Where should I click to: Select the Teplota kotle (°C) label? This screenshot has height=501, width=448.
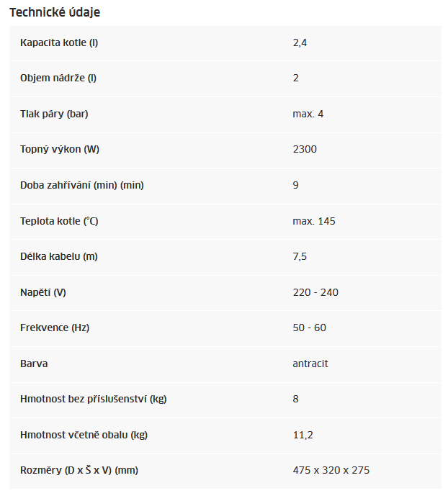click(x=59, y=221)
